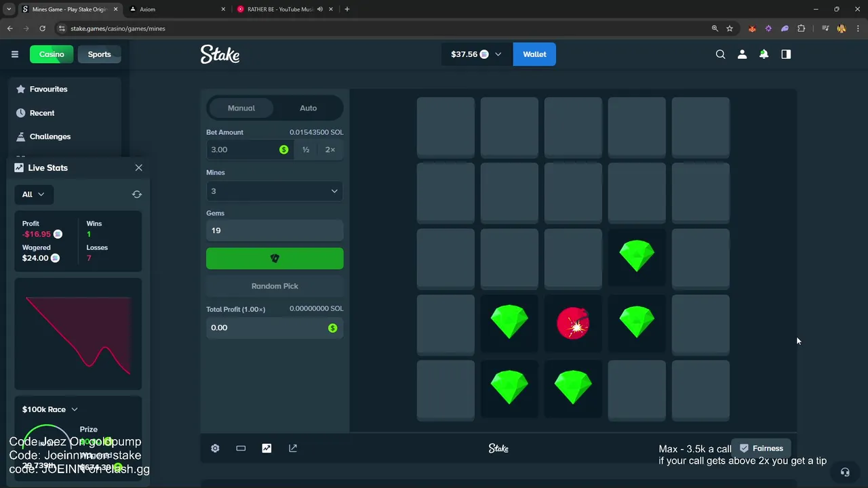The image size is (868, 488).
Task: Double the bet with 2× button
Action: point(330,150)
